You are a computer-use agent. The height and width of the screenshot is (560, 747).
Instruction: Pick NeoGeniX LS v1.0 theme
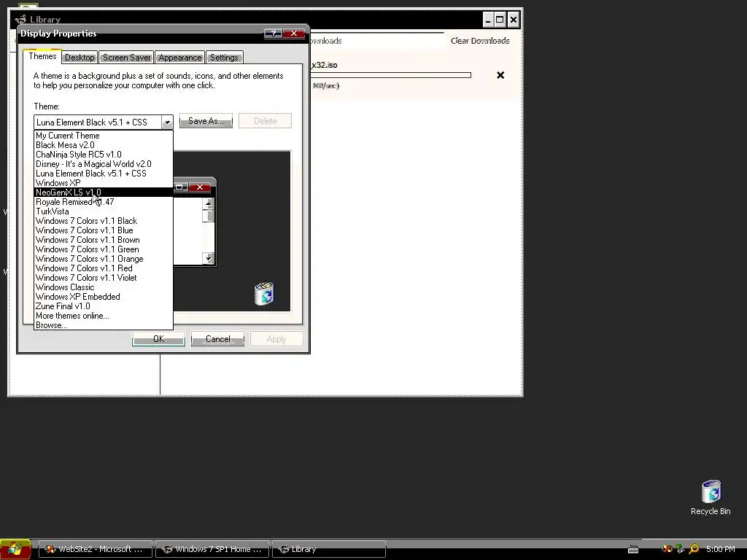pyautogui.click(x=104, y=192)
